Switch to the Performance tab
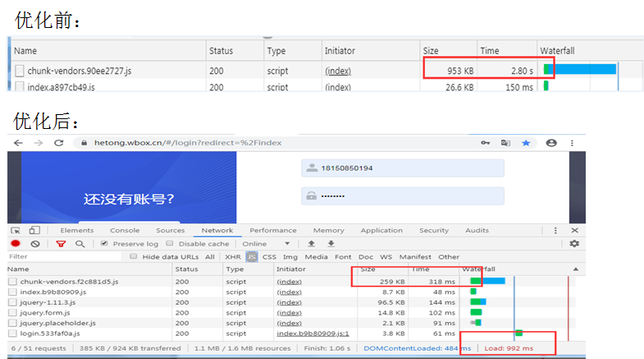The height and width of the screenshot is (359, 644). pos(272,230)
